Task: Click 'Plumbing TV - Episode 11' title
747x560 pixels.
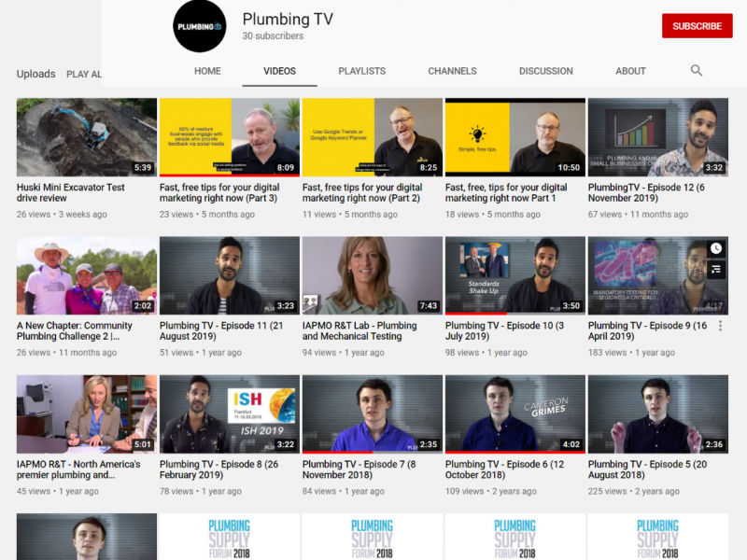Action: (221, 331)
